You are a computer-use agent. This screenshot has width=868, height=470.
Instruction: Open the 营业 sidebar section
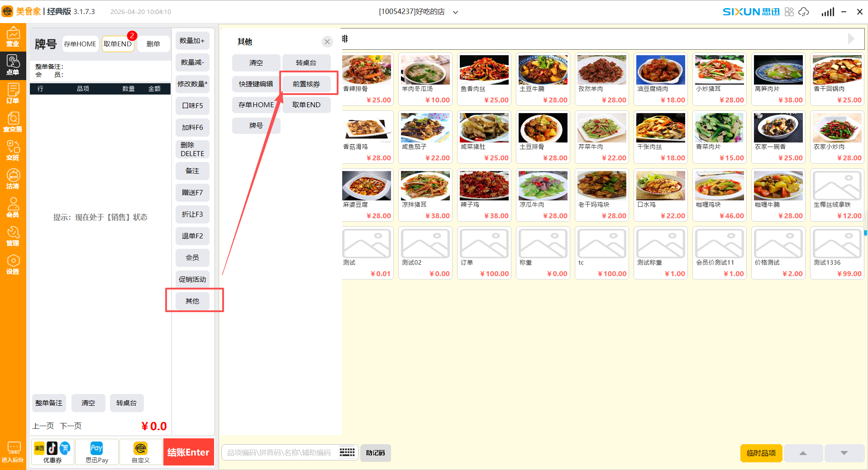pos(13,37)
